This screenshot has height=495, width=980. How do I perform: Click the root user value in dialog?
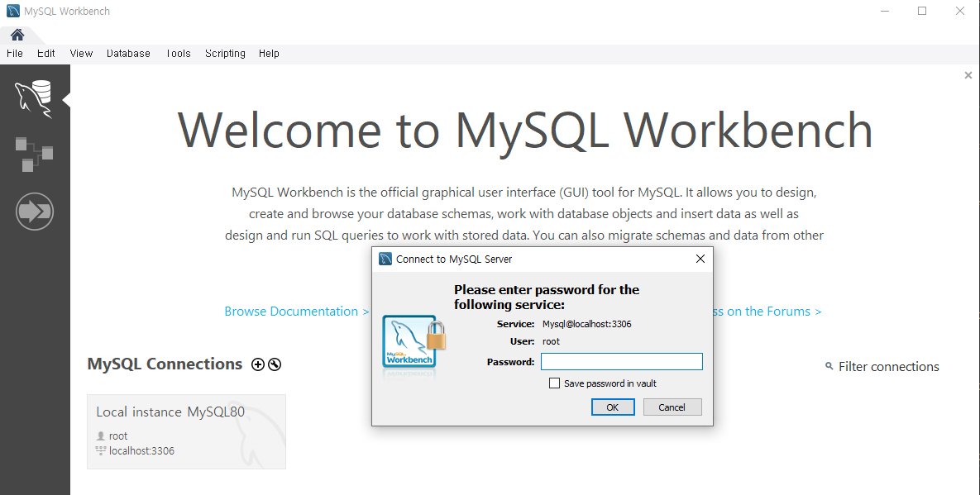pos(552,341)
